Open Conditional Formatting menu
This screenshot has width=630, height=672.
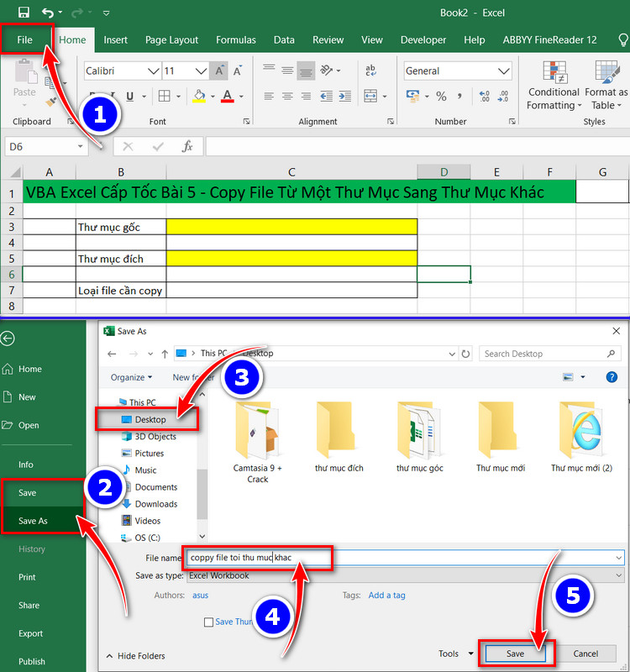[x=554, y=86]
